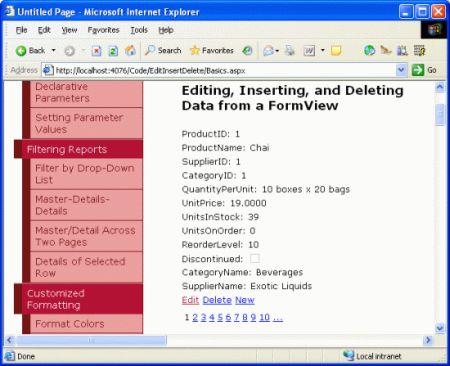450x366 pixels.
Task: Go to the Home page icon
Action: (x=130, y=51)
